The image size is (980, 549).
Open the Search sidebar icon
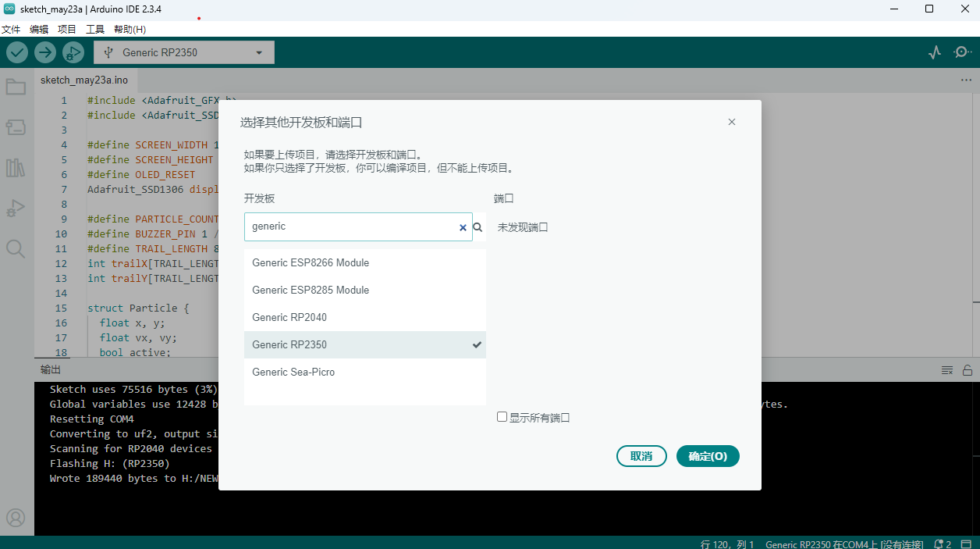click(16, 248)
